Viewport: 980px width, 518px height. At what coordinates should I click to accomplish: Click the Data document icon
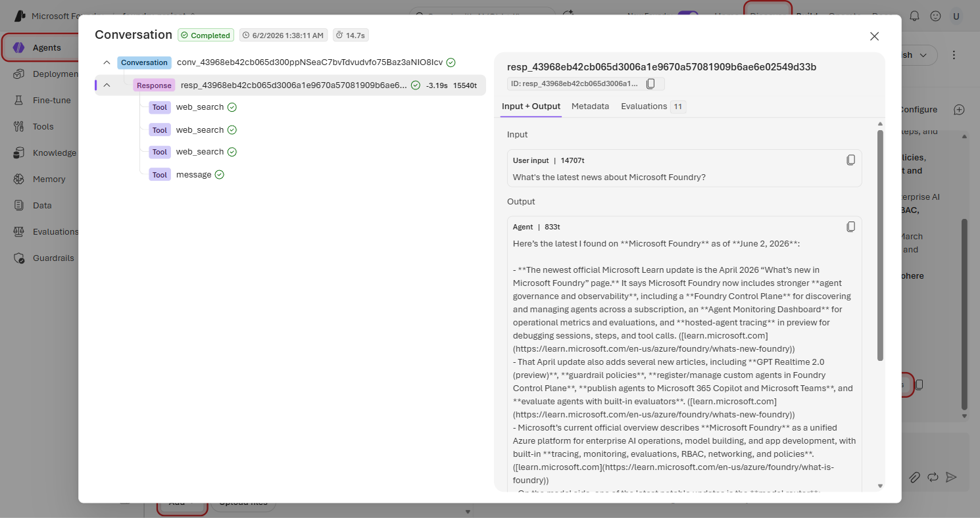pos(20,205)
